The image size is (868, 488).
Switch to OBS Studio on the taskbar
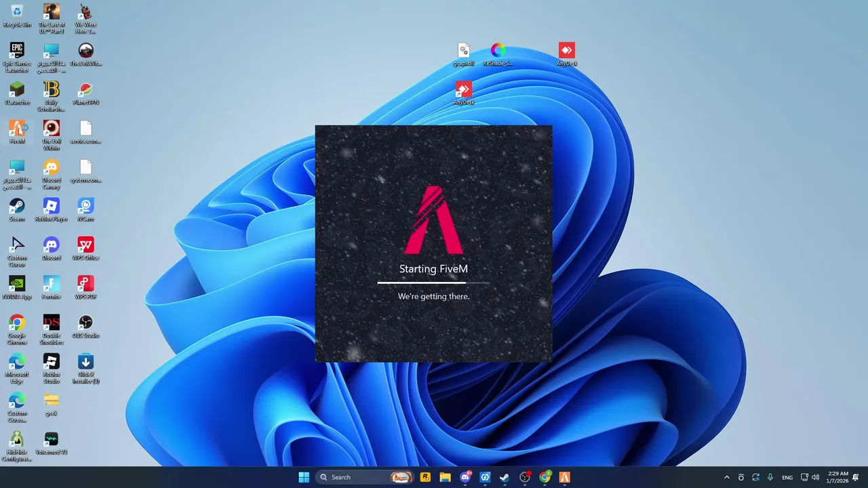tap(525, 477)
